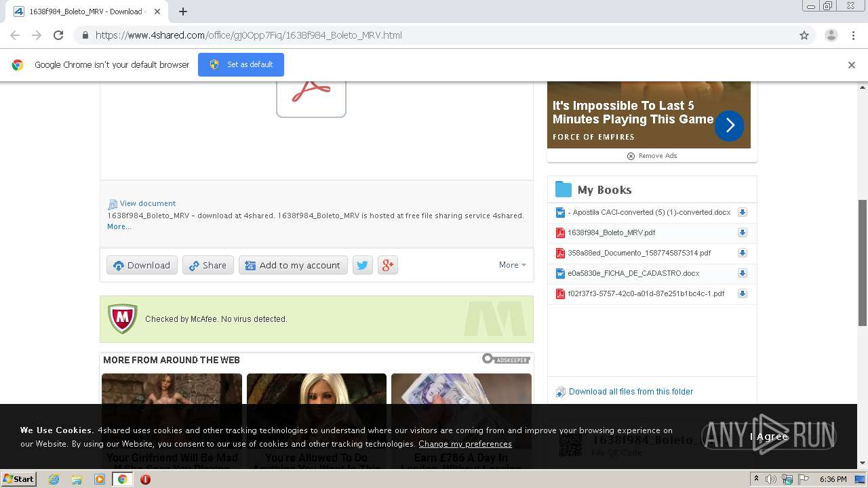
Task: Open the Chrome three-dot menu
Action: coord(853,35)
